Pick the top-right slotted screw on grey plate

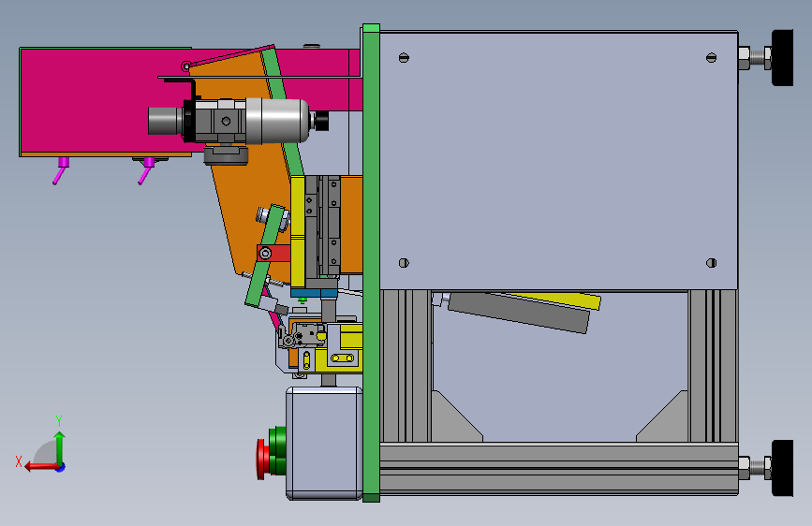[711, 58]
